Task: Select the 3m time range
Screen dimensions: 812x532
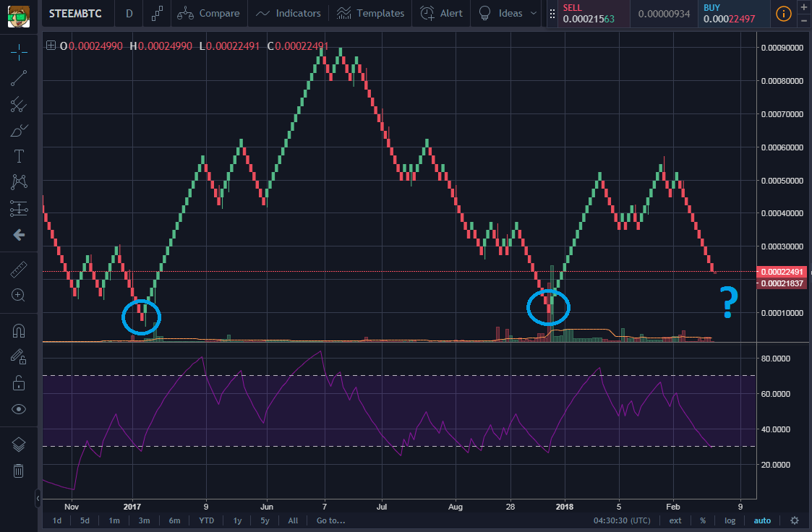Action: [144, 520]
